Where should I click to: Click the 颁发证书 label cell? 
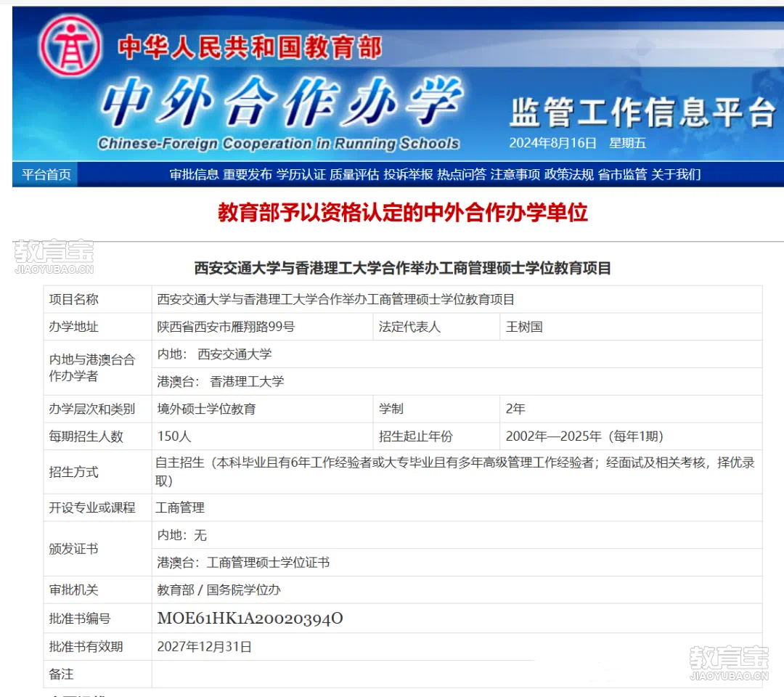[x=97, y=549]
